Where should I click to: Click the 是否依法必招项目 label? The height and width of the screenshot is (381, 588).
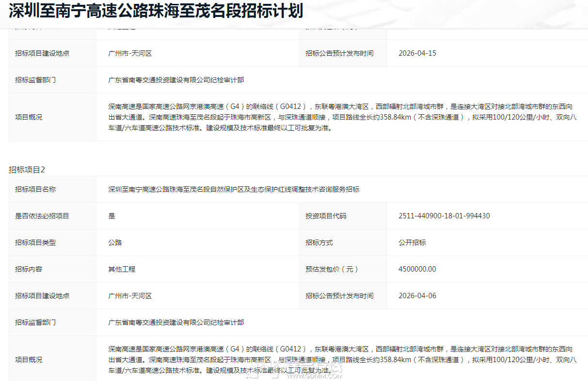[42, 216]
